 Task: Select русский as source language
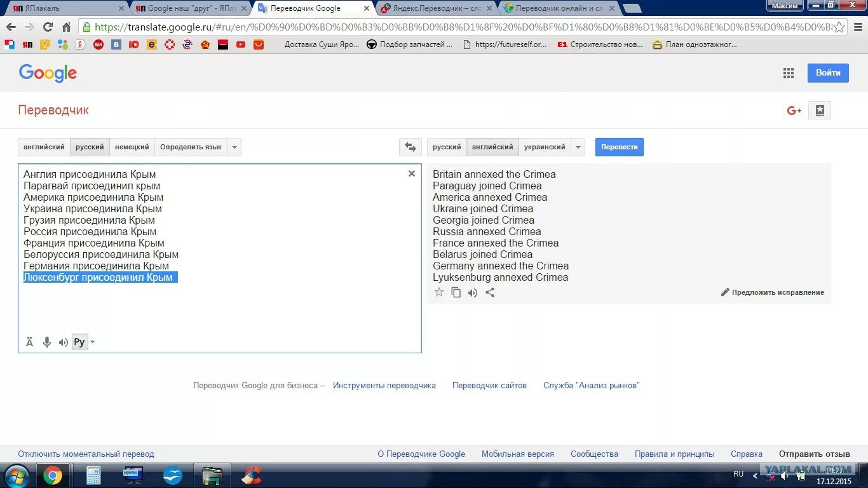tap(90, 147)
